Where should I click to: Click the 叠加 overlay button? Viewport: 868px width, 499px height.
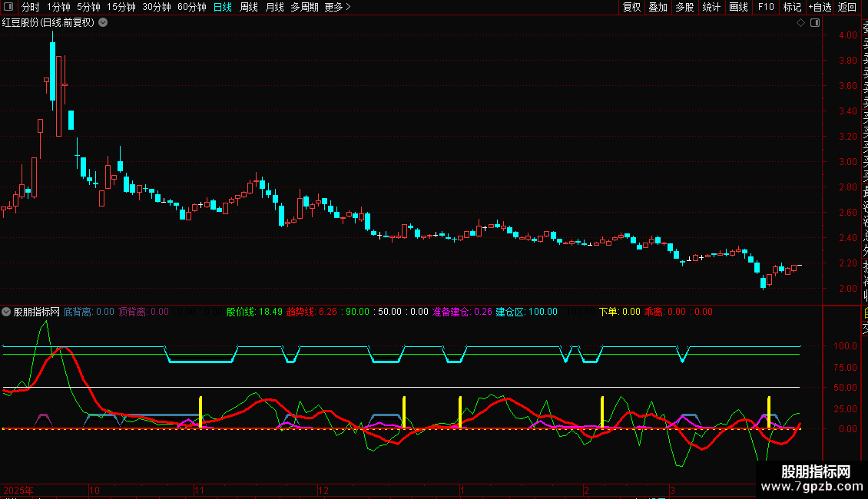click(x=658, y=8)
